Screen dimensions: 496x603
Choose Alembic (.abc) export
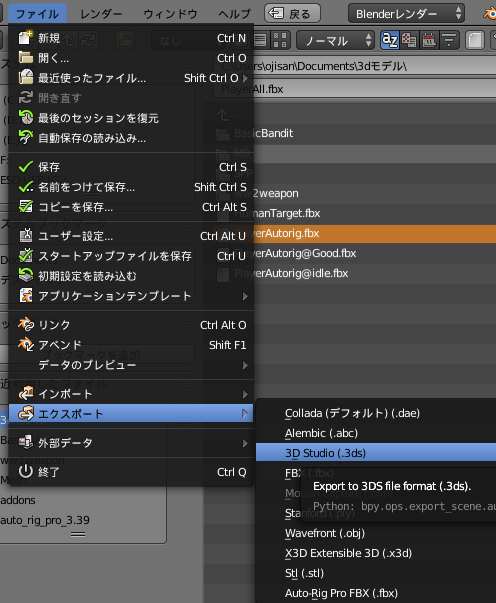[x=376, y=433]
